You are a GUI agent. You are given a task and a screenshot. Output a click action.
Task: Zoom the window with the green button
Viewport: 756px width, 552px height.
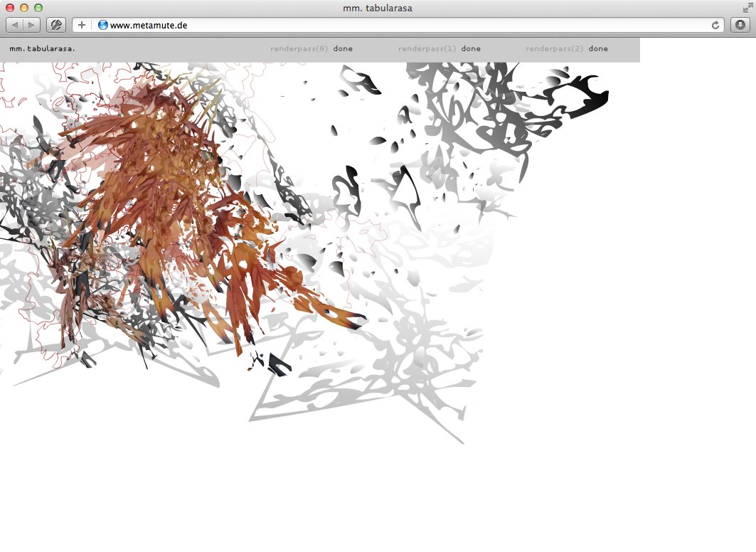click(x=38, y=8)
